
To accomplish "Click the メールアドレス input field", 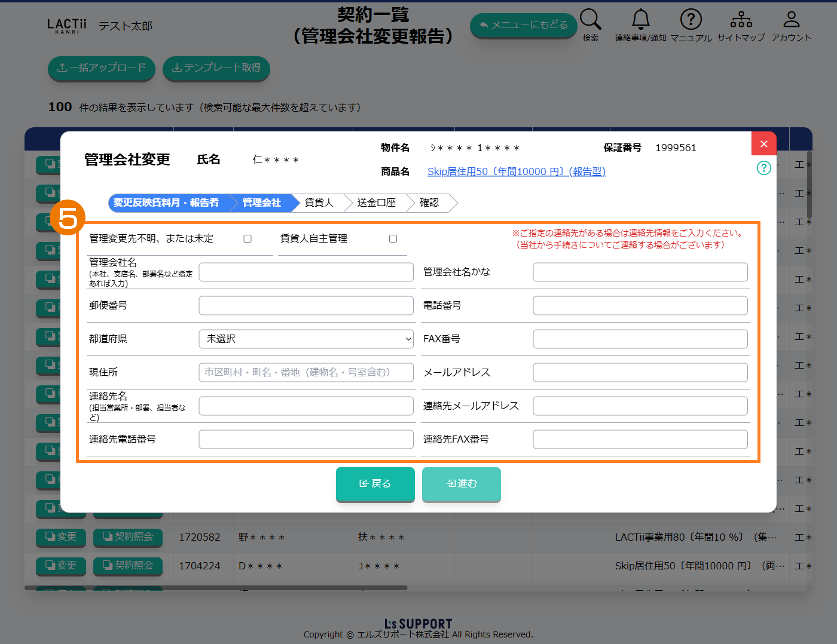I will click(x=640, y=372).
